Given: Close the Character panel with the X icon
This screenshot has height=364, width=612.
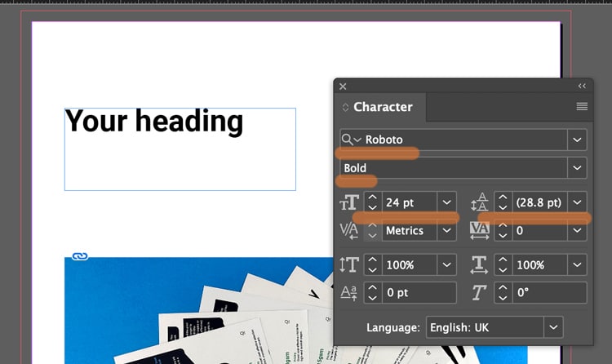Looking at the screenshot, I should 343,87.
